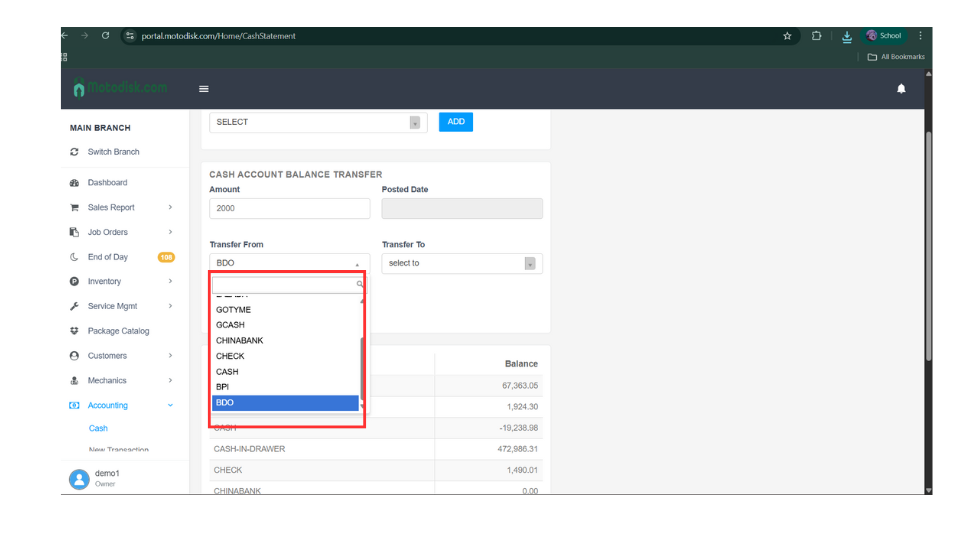Click the Service Mgmt wrench icon

click(x=74, y=306)
